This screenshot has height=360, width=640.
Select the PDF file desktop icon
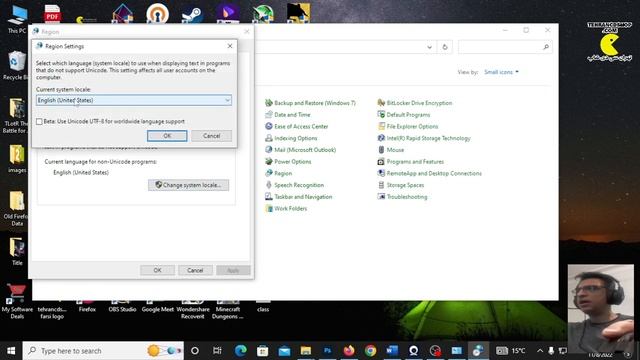[x=52, y=14]
